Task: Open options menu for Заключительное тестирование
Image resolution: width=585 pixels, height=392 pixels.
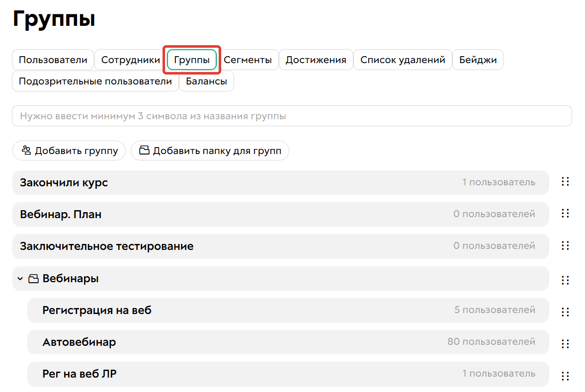Action: (x=565, y=246)
